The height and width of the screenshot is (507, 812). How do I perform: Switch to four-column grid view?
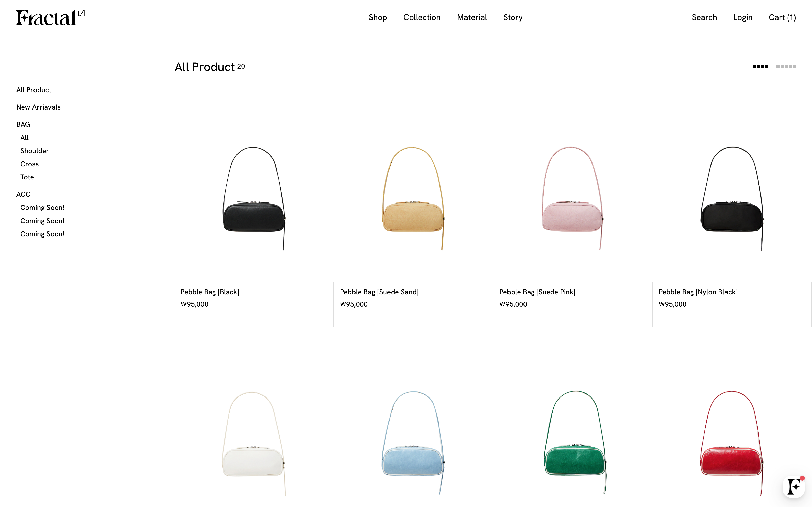click(x=761, y=67)
